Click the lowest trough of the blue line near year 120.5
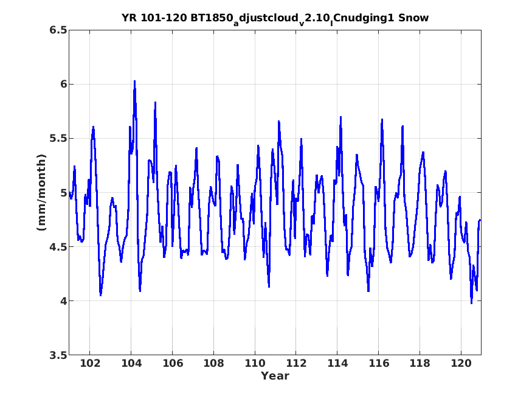Viewport: 532px width, 399px height. (x=471, y=303)
